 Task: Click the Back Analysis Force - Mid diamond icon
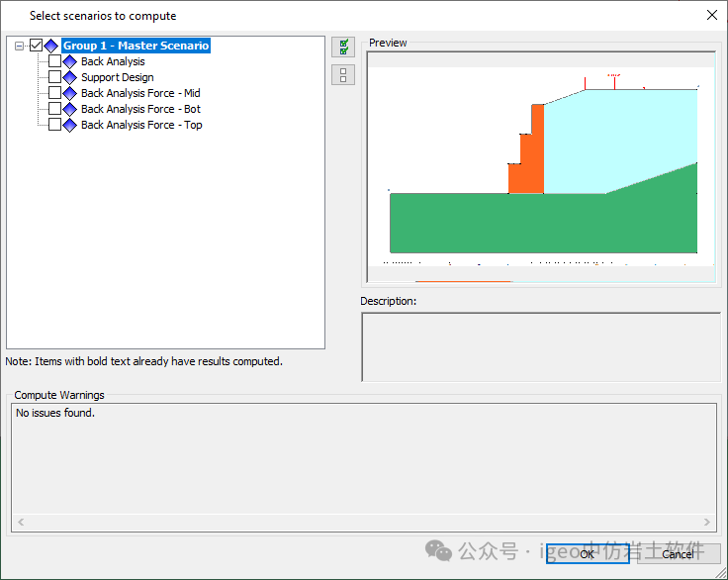pos(69,93)
